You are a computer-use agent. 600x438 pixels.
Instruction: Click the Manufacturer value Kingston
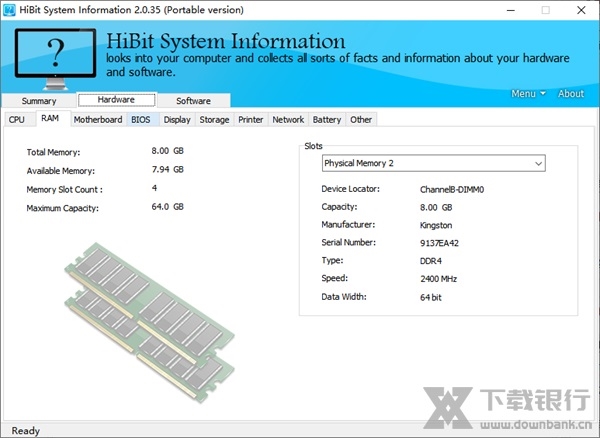click(436, 225)
